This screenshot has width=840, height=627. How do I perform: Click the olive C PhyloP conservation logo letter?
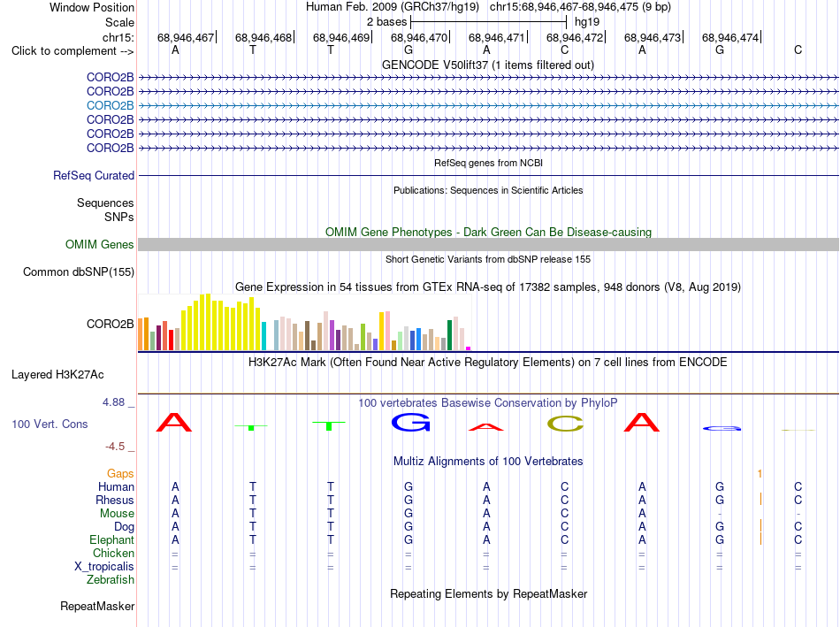pos(565,424)
